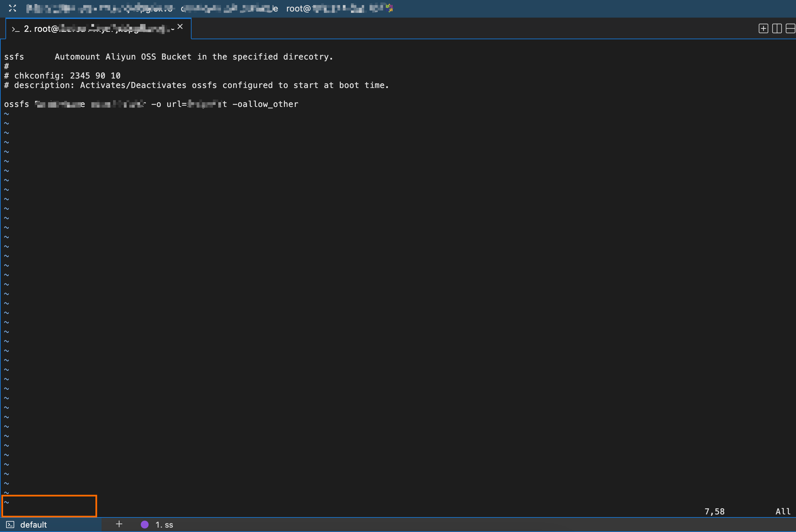796x532 pixels.
Task: Click the exit fullscreen arrows icon
Action: [13, 8]
